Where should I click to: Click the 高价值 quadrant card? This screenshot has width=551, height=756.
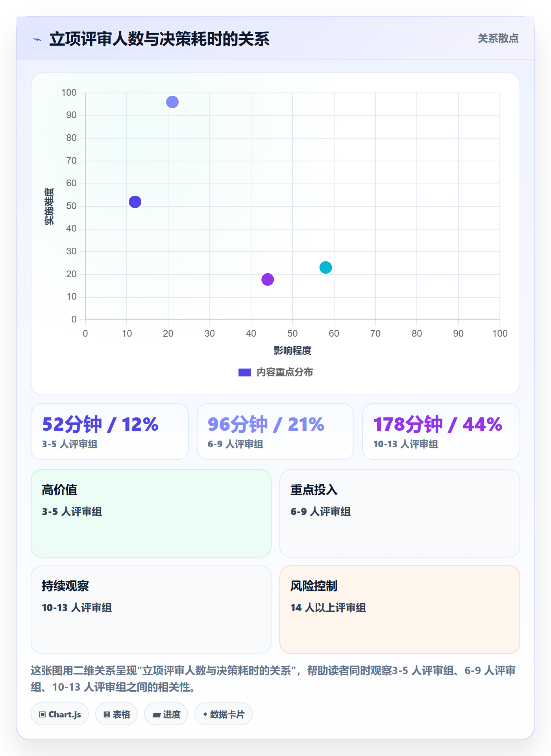[151, 513]
